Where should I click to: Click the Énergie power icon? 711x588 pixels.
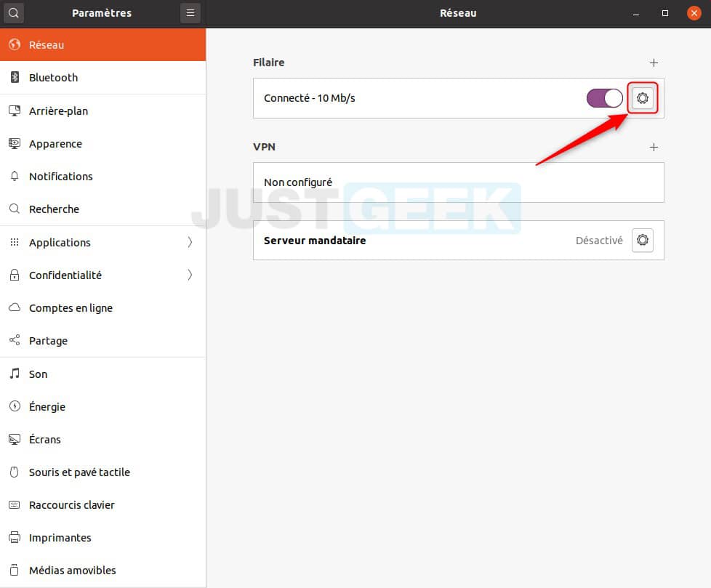(x=15, y=406)
